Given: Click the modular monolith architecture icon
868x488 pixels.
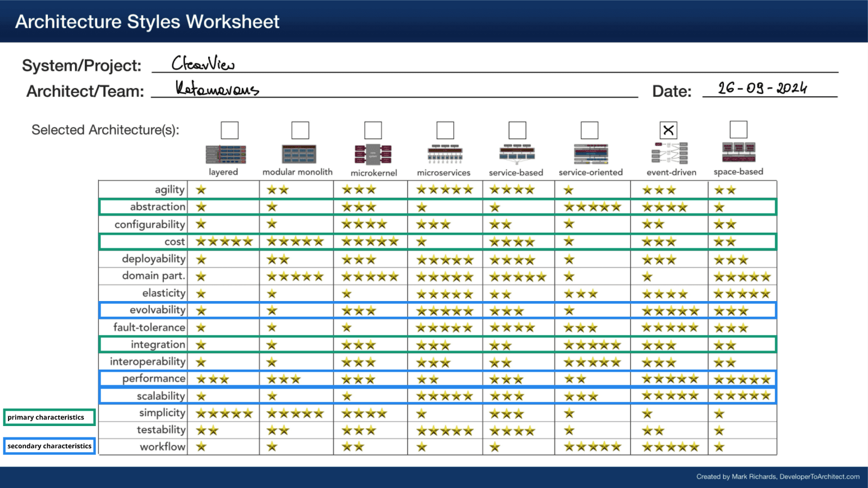Looking at the screenshot, I should (x=299, y=154).
